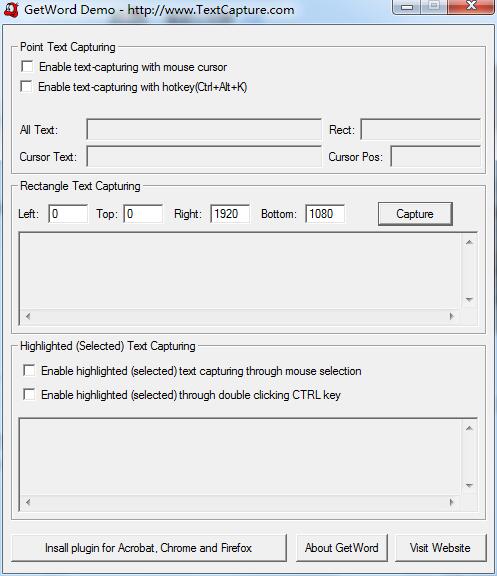The width and height of the screenshot is (497, 576).
Task: Click the up arrow of rectangle capture scrollbar
Action: coord(469,242)
